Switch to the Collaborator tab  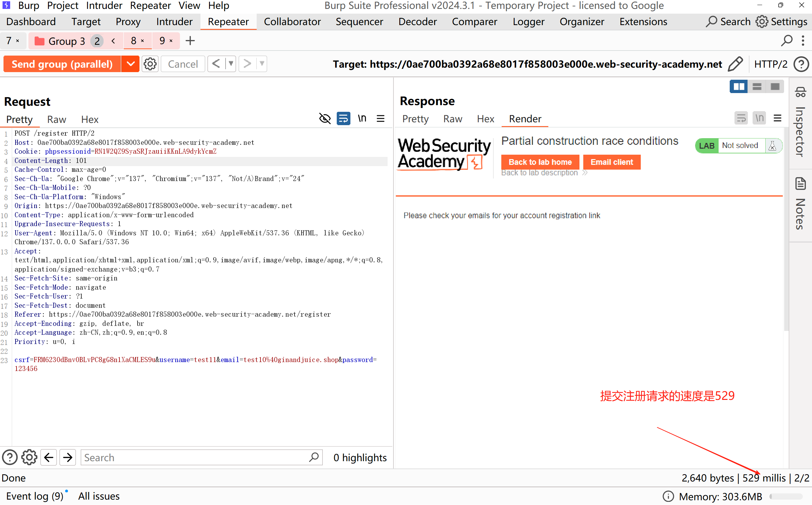(x=292, y=22)
